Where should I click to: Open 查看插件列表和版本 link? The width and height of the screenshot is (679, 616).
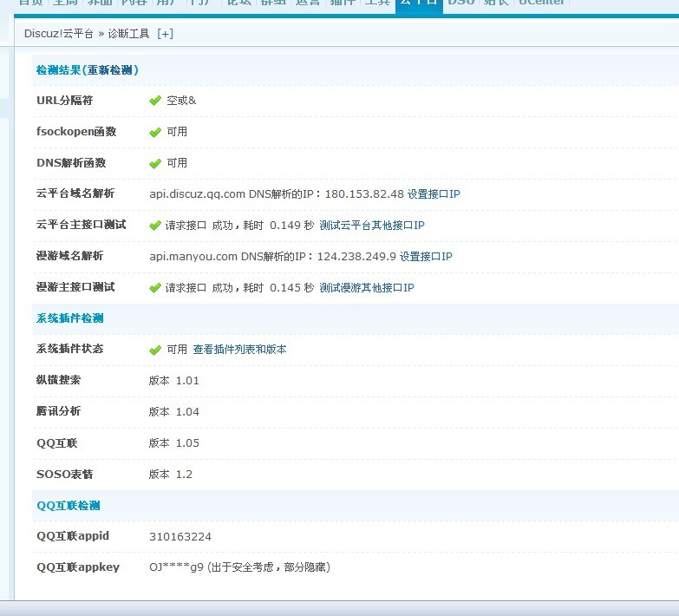click(x=239, y=349)
